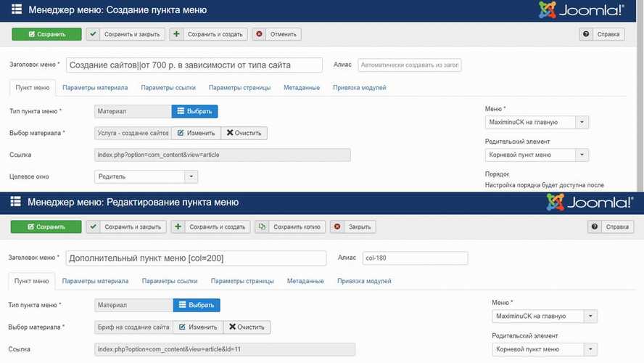Open lower 'Привязка модулей' tab
The height and width of the screenshot is (363, 644).
(x=364, y=281)
